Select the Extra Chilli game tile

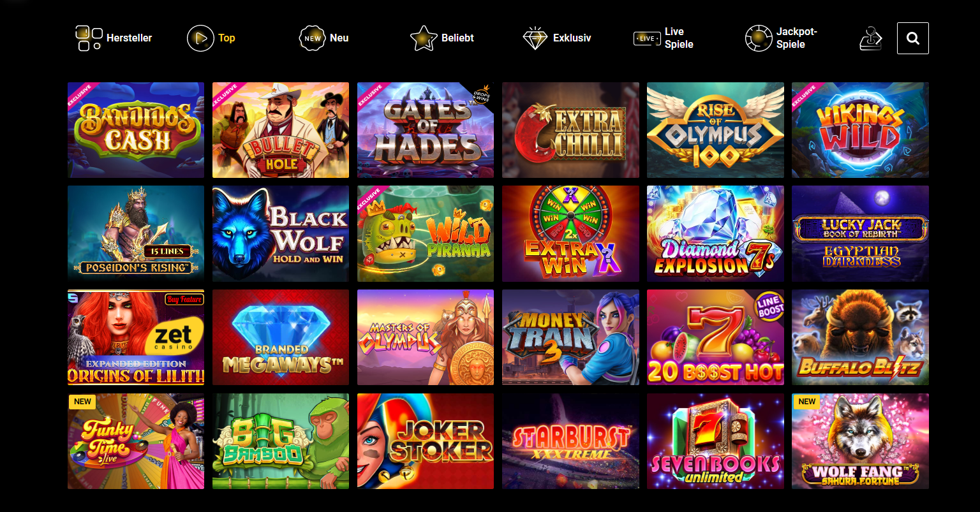pyautogui.click(x=570, y=130)
